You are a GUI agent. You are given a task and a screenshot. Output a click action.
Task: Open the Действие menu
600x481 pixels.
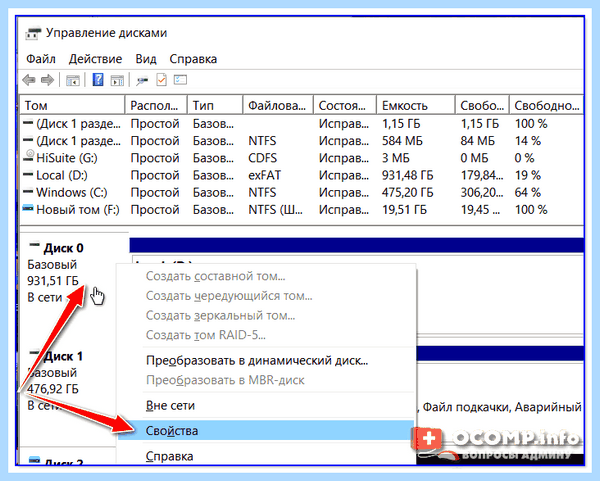(95, 59)
